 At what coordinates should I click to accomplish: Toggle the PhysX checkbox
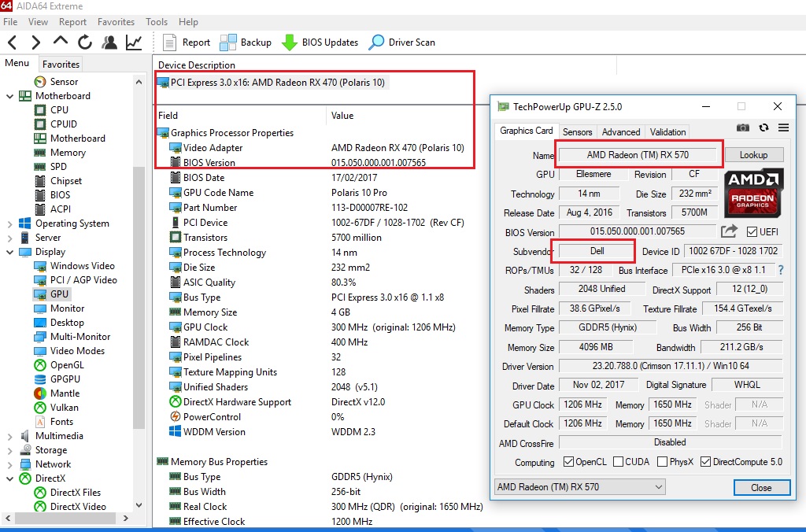click(663, 462)
